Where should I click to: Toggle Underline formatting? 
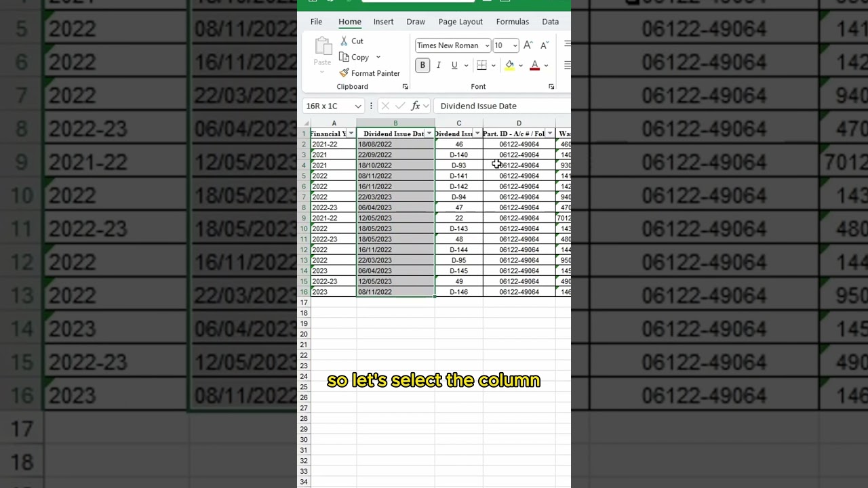click(x=454, y=65)
